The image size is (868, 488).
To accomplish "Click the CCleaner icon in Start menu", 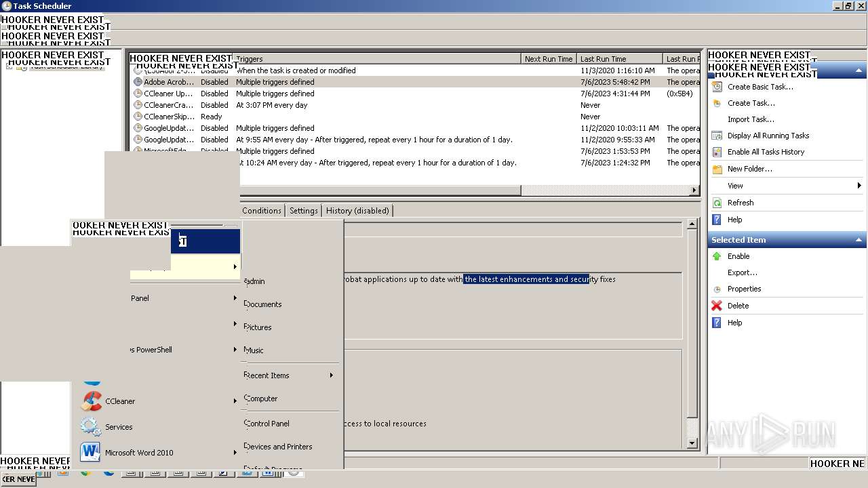I will pos(91,401).
